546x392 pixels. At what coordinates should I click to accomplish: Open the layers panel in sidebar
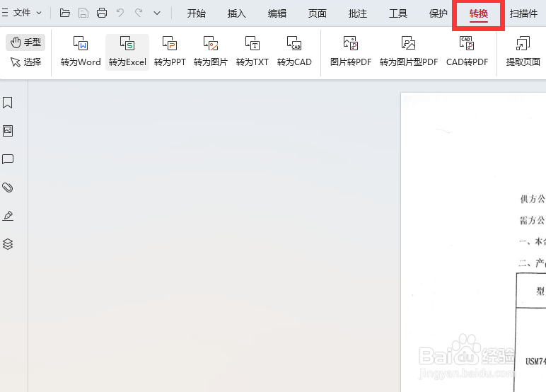point(8,244)
